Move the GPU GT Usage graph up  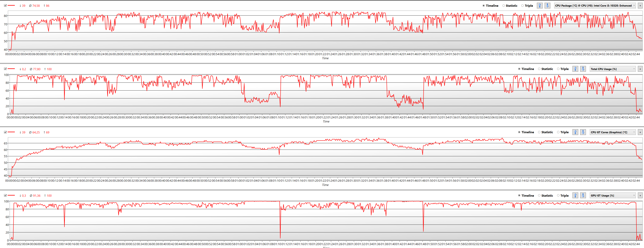[x=575, y=195]
